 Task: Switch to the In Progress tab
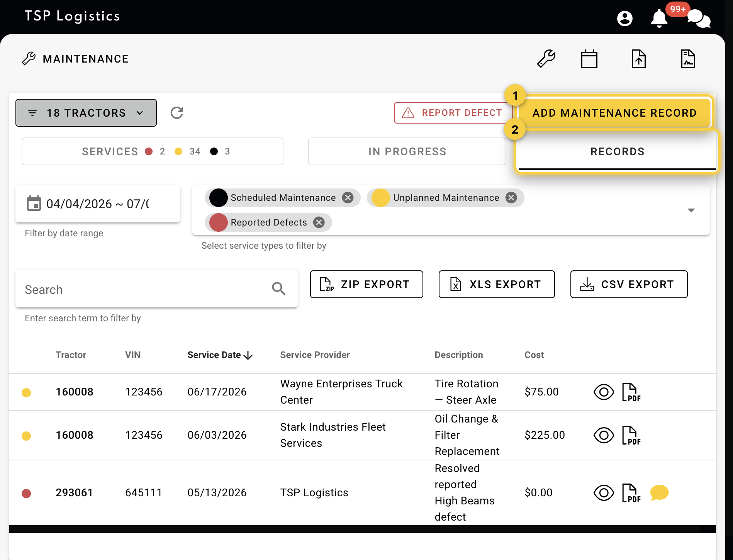[407, 151]
